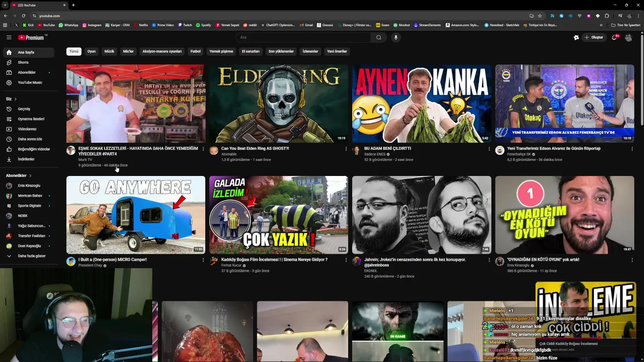Go to Ana Sayfa in sidebar
The width and height of the screenshot is (644, 362).
coord(30,52)
